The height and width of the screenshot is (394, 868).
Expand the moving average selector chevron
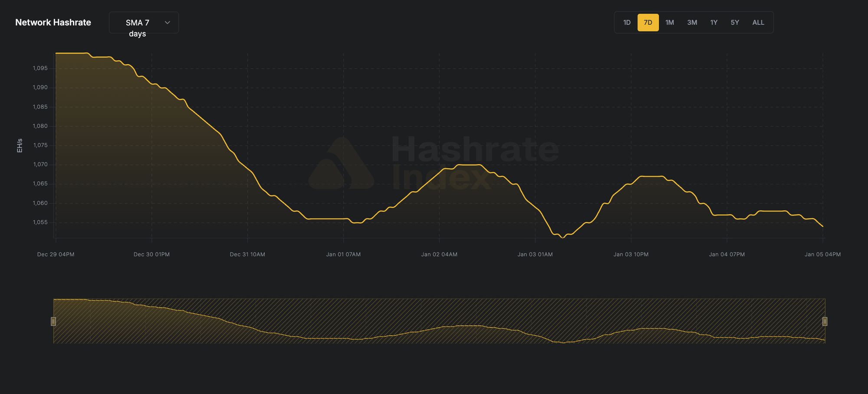point(167,22)
